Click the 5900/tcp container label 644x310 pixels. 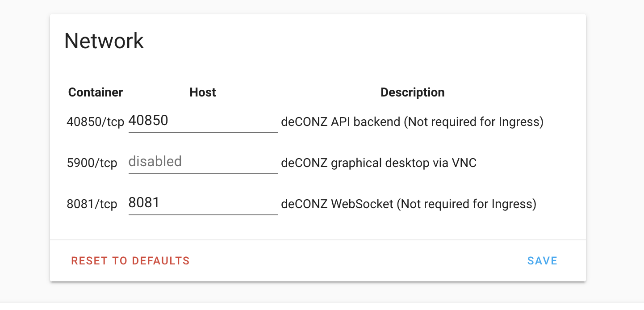92,163
